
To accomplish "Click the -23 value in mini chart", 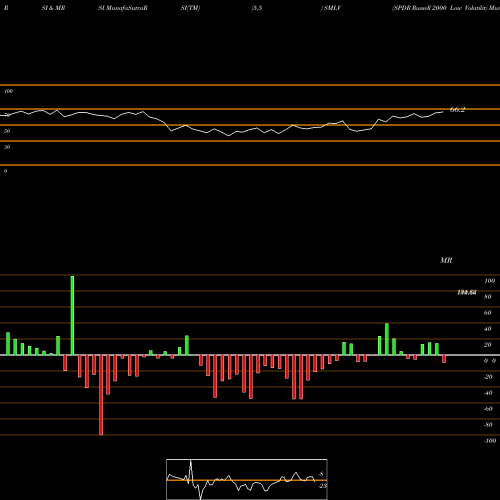I will 322,486.
